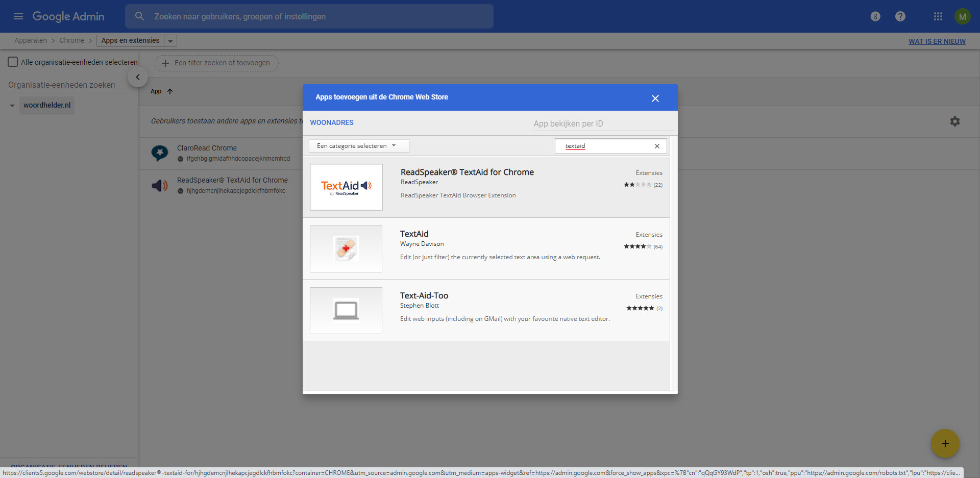Open Apps en extensies breadcrumb dropdown
Viewport: 980px width, 478px height.
pyautogui.click(x=170, y=41)
